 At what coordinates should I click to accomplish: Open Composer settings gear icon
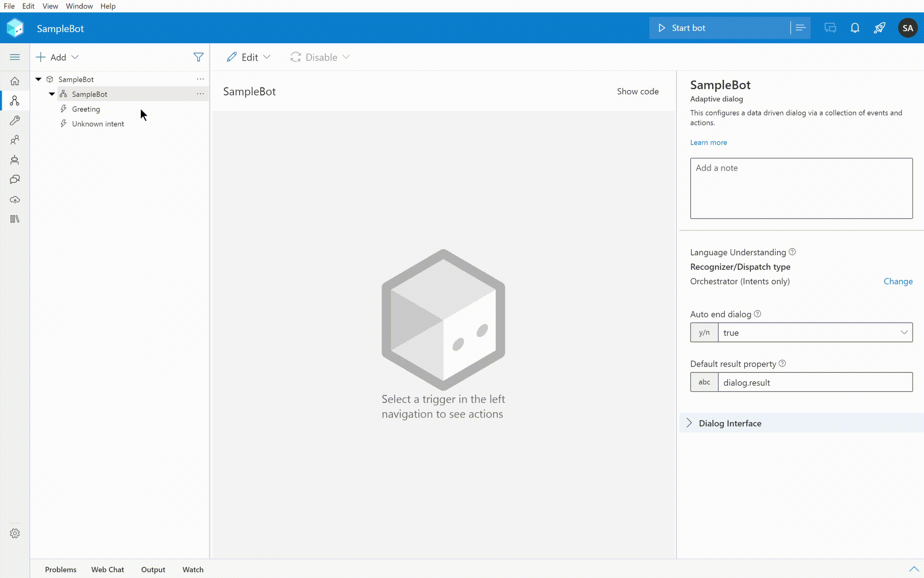point(15,533)
